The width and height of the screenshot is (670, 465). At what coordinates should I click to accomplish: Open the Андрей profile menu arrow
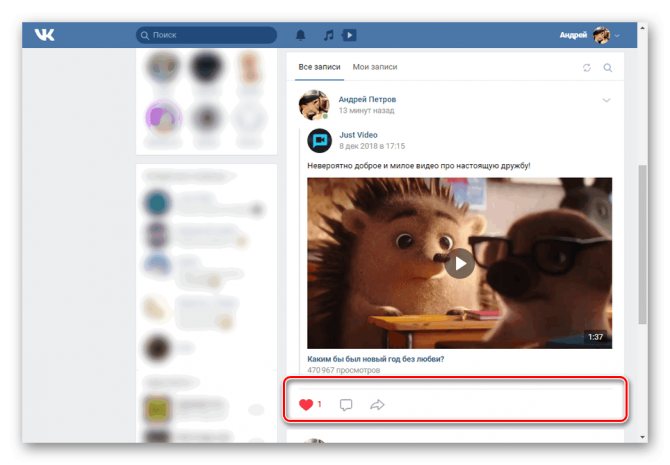[x=617, y=36]
